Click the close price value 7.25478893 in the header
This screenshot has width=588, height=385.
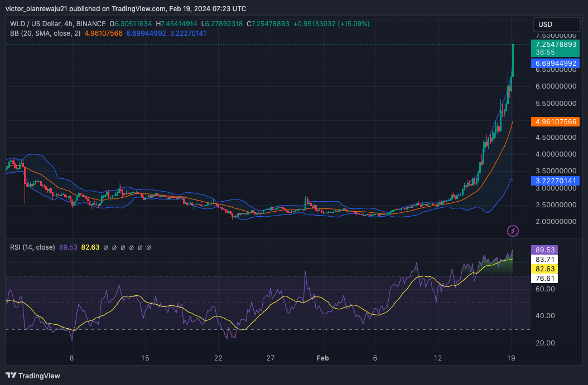point(271,23)
